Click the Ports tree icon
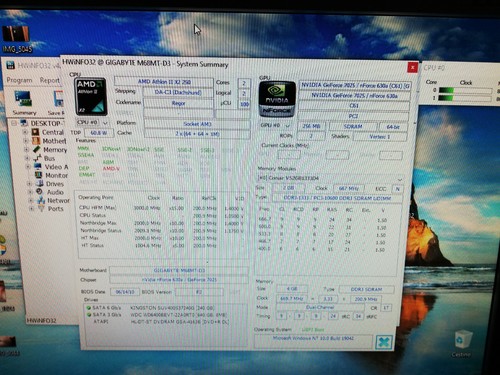 [x=41, y=209]
